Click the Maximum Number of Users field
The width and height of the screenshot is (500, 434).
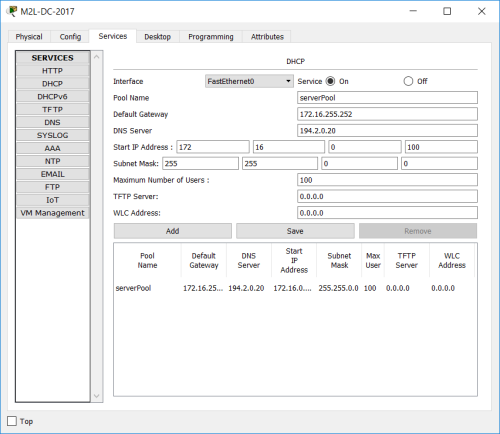[387, 180]
